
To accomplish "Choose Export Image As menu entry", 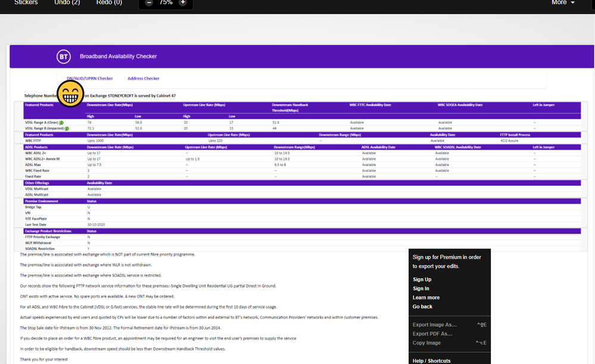I will pos(435,325).
